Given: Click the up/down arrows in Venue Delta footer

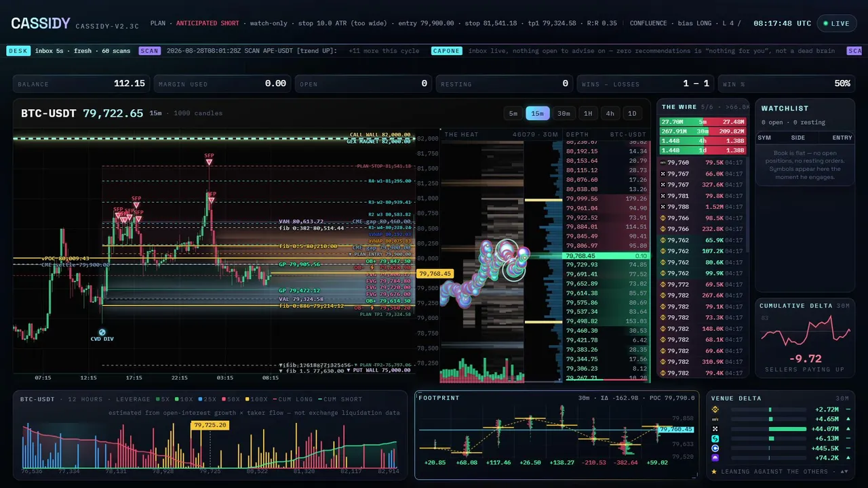Looking at the screenshot, I should pyautogui.click(x=844, y=471).
